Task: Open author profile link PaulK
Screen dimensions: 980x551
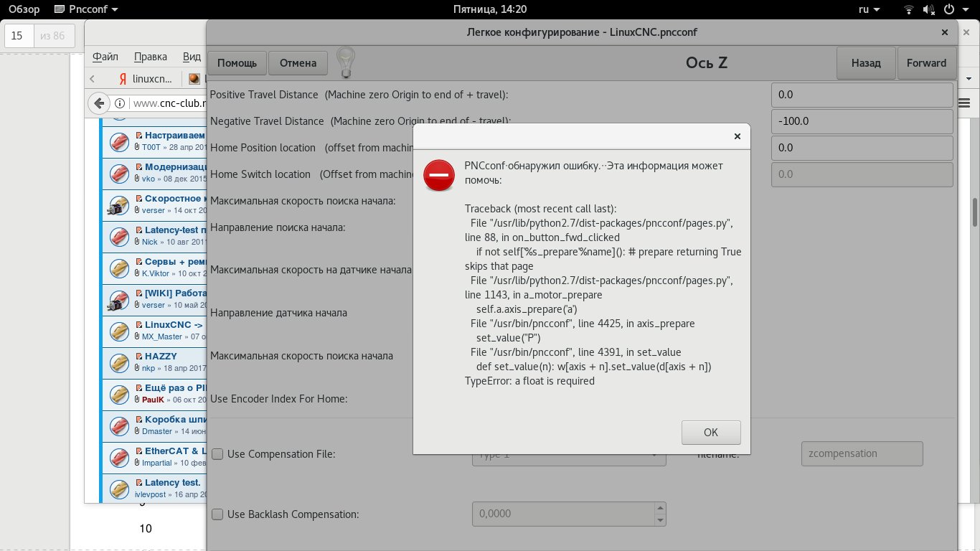Action: tap(153, 400)
